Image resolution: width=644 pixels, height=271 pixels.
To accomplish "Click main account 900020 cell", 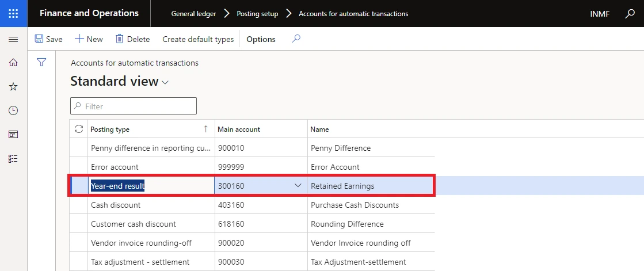I will pyautogui.click(x=261, y=243).
